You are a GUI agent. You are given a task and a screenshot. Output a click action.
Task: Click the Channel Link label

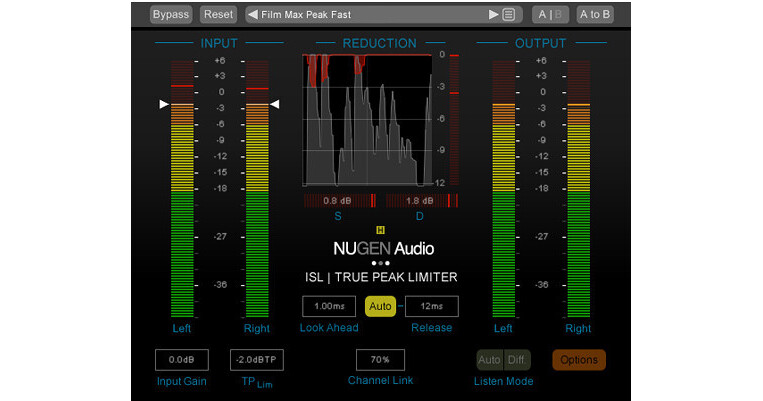380,381
